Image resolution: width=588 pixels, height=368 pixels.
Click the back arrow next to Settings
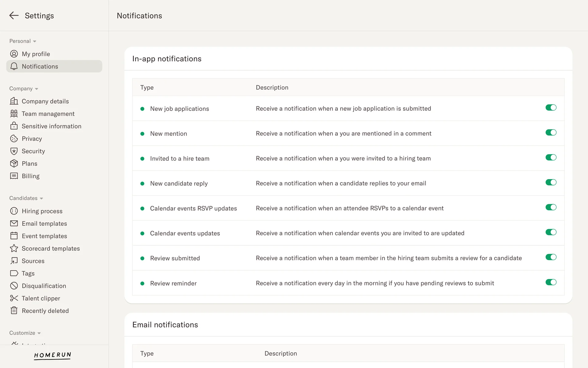(14, 16)
